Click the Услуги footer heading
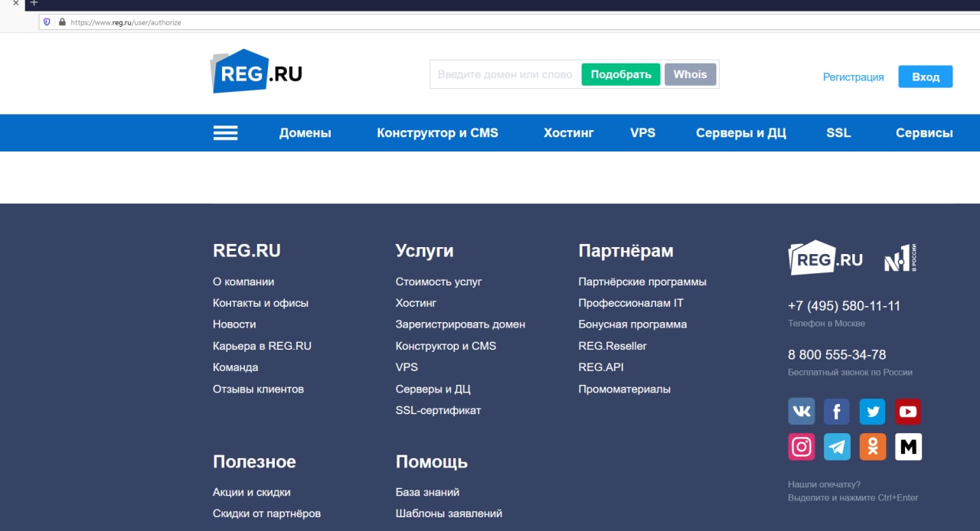The width and height of the screenshot is (980, 531). pyautogui.click(x=424, y=251)
